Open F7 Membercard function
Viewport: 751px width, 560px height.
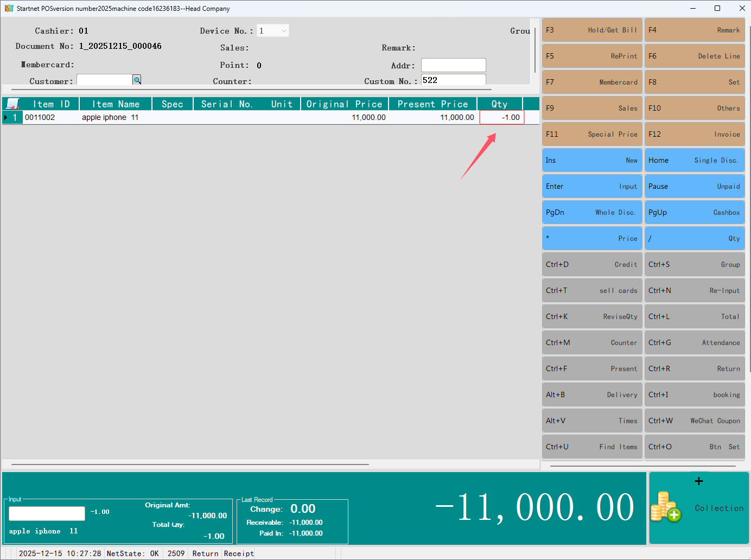point(591,82)
